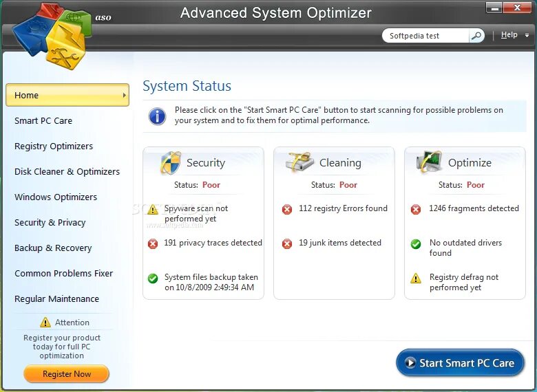537x392 pixels.
Task: Click 'System files backup taken' text
Action: pos(211,277)
